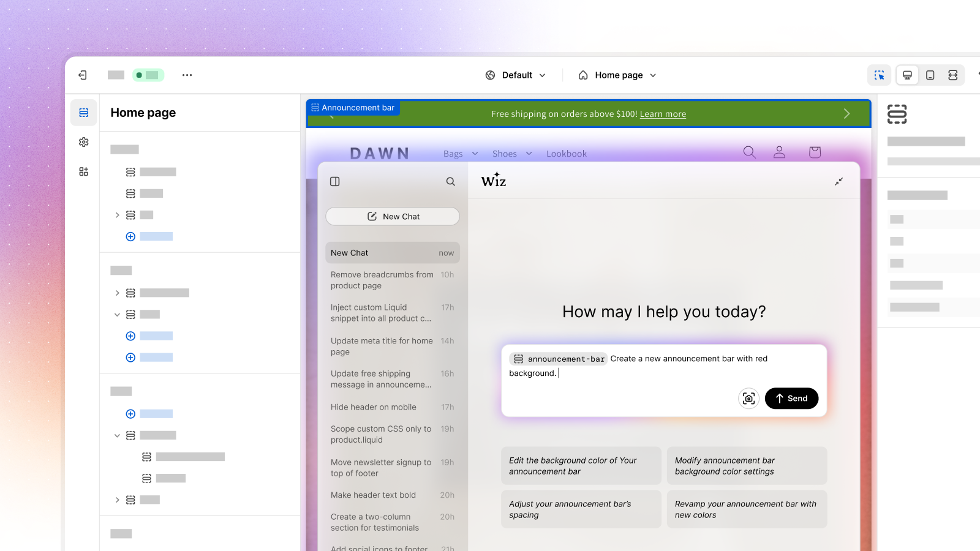The height and width of the screenshot is (551, 980).
Task: Click add section plus in first group
Action: pyautogui.click(x=130, y=236)
